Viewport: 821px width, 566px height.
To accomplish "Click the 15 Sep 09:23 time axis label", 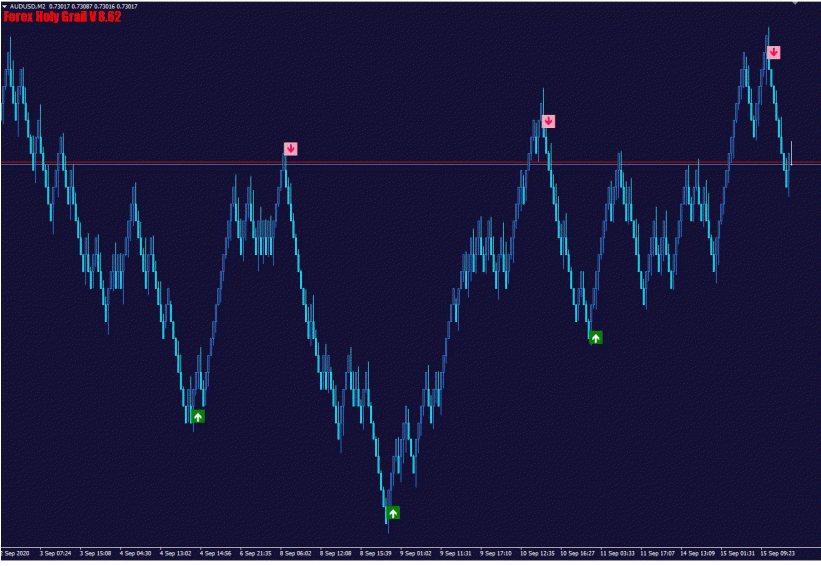I will 777,553.
